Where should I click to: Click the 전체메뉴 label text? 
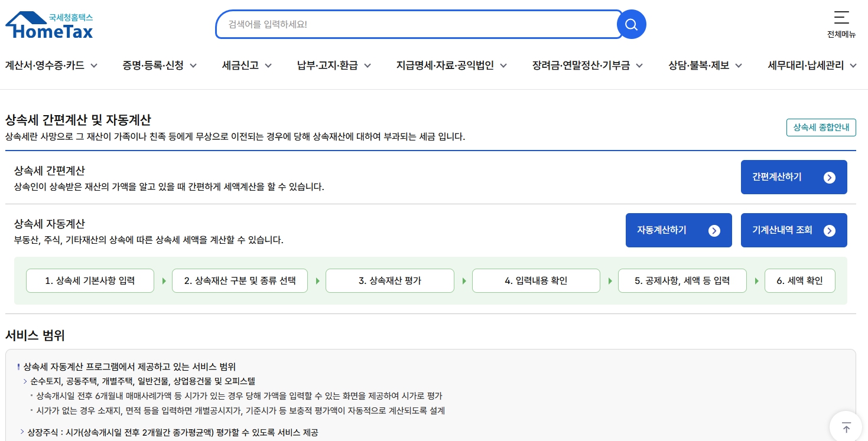[841, 34]
